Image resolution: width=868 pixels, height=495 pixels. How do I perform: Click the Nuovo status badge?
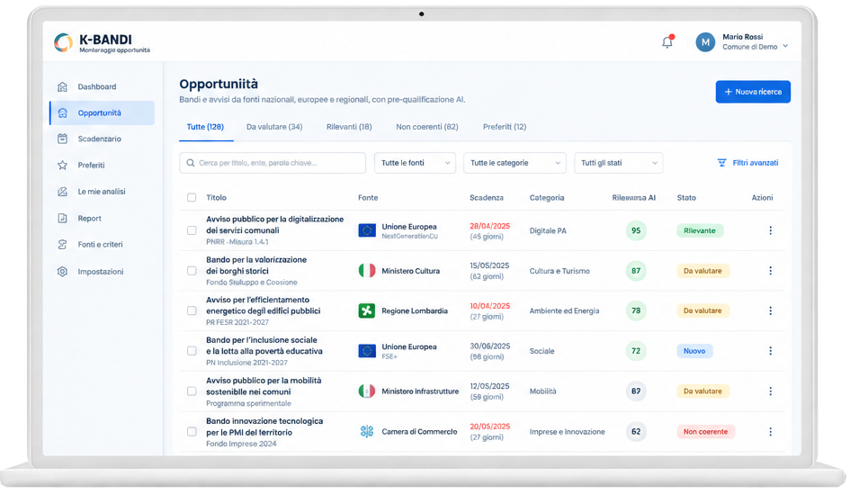[x=694, y=351]
